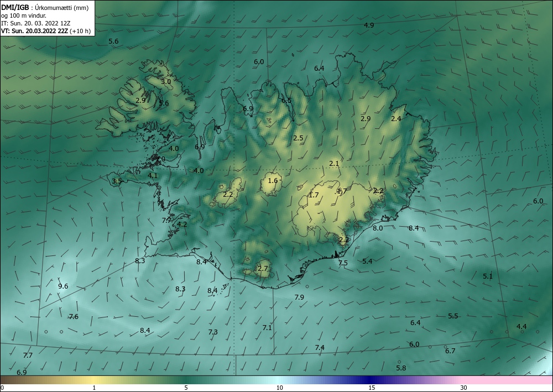The height and width of the screenshot is (392, 553).
Task: Click the 4.4 value in the southeast corner
Action: (x=521, y=327)
